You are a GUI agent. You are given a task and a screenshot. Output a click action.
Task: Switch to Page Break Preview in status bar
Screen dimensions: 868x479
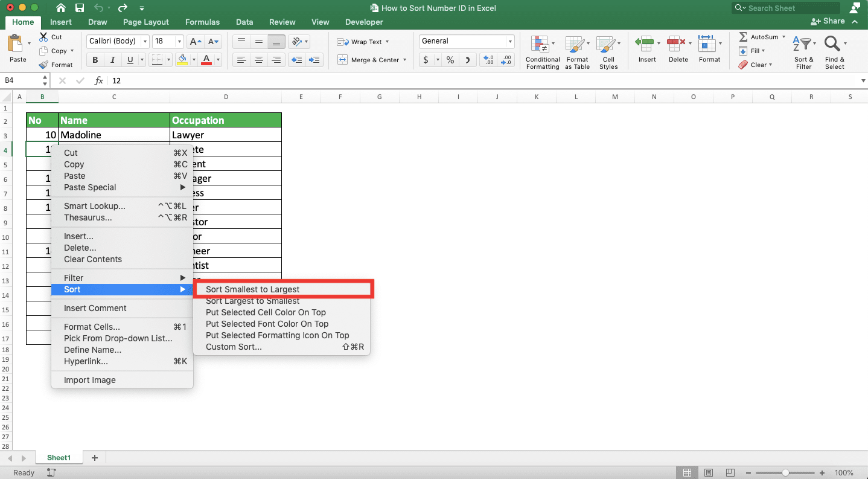pos(730,473)
